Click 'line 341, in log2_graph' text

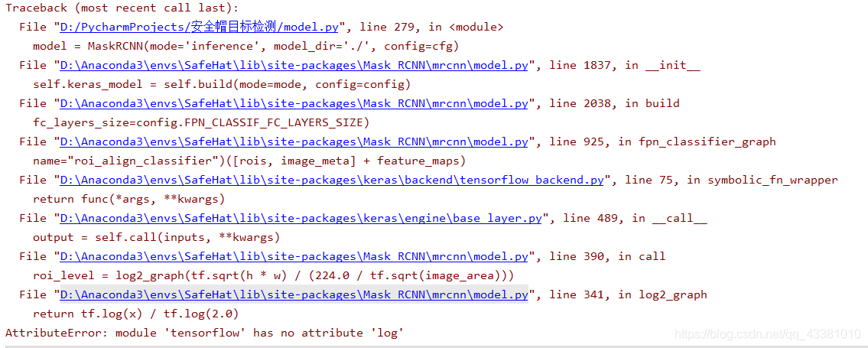point(629,294)
